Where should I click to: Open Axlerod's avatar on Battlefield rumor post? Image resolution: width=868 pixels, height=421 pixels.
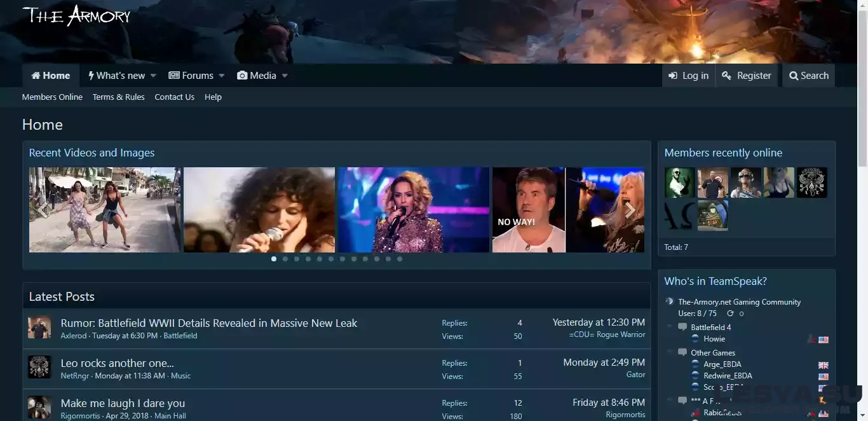39,328
